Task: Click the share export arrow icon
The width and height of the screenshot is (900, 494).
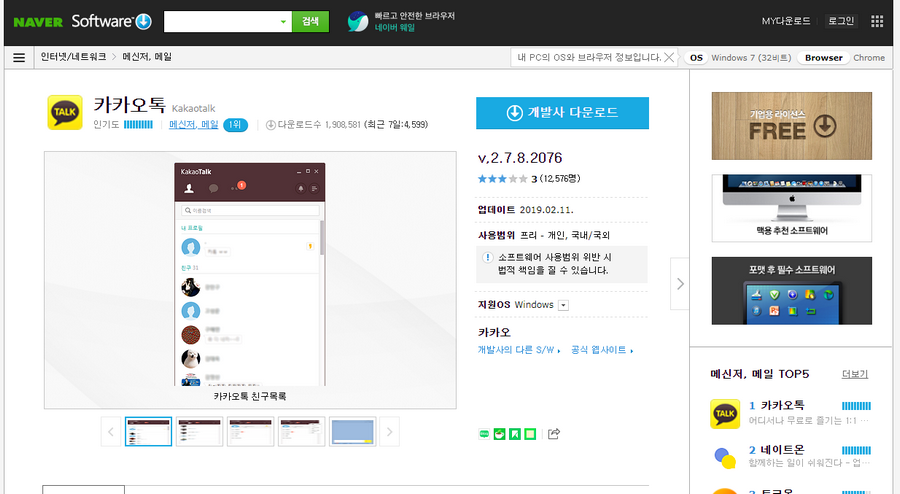Action: coord(554,434)
